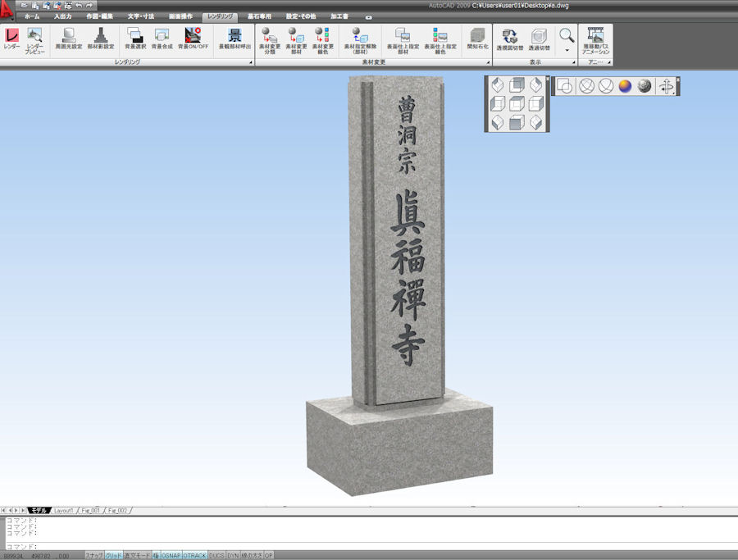Screen dimensions: 738x560
Task: Click the Open file quick-access icon
Action: [x=24, y=6]
